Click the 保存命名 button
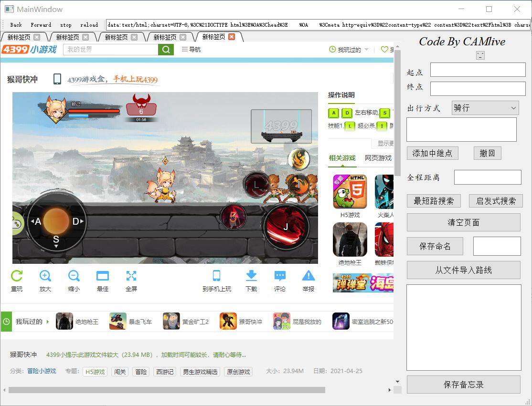Image resolution: width=532 pixels, height=406 pixels. (x=435, y=246)
